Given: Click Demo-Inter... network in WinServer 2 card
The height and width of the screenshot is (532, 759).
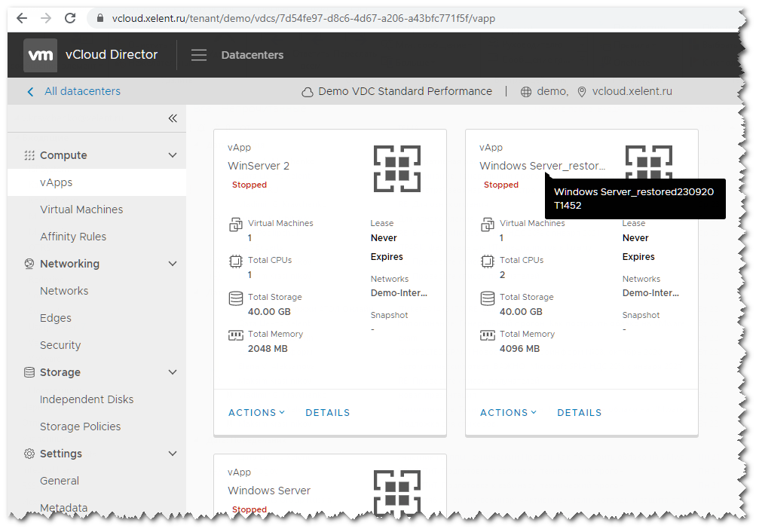Looking at the screenshot, I should click(399, 293).
